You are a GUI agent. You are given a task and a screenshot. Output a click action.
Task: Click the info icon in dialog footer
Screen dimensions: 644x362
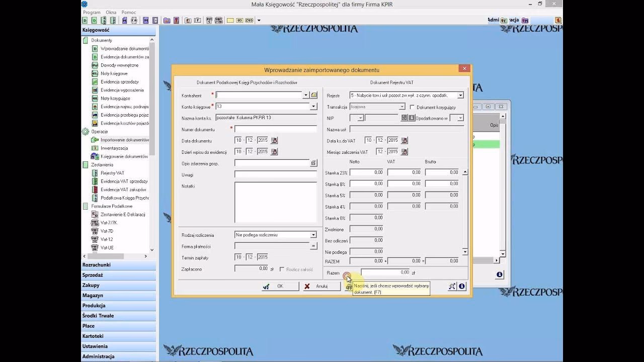coord(462,286)
